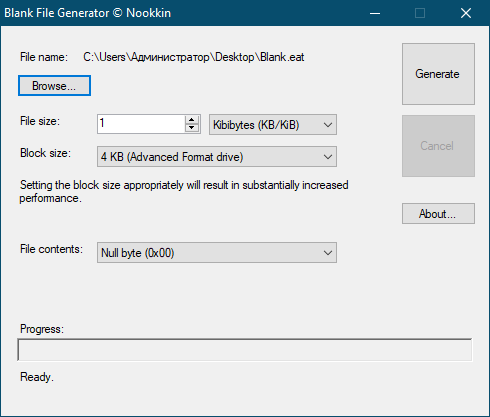This screenshot has height=417, width=490.
Task: Click into the File size number field
Action: pyautogui.click(x=141, y=124)
